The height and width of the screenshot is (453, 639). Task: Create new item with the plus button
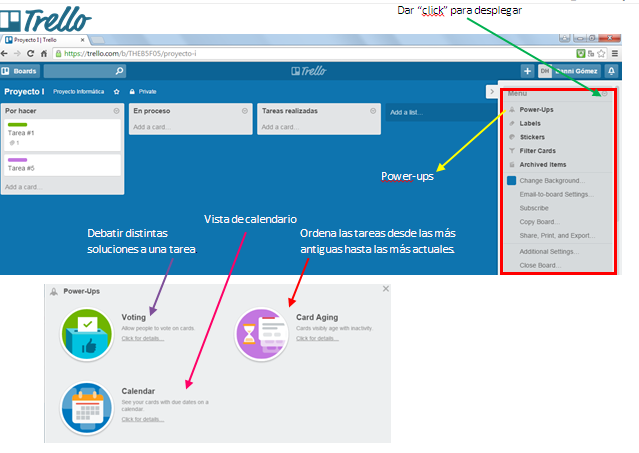point(527,71)
